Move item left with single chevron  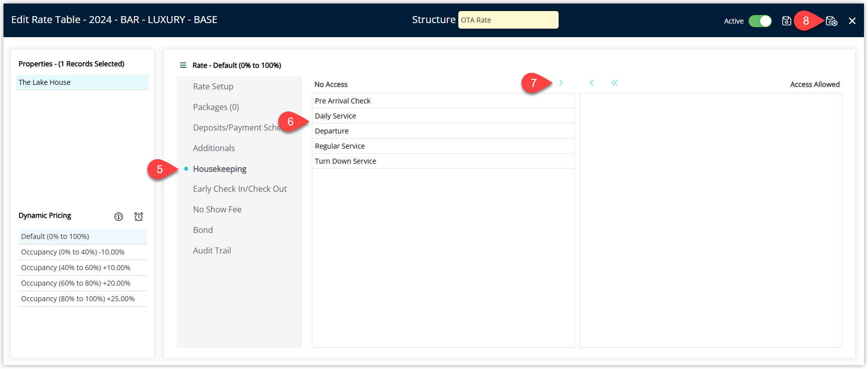tap(592, 83)
